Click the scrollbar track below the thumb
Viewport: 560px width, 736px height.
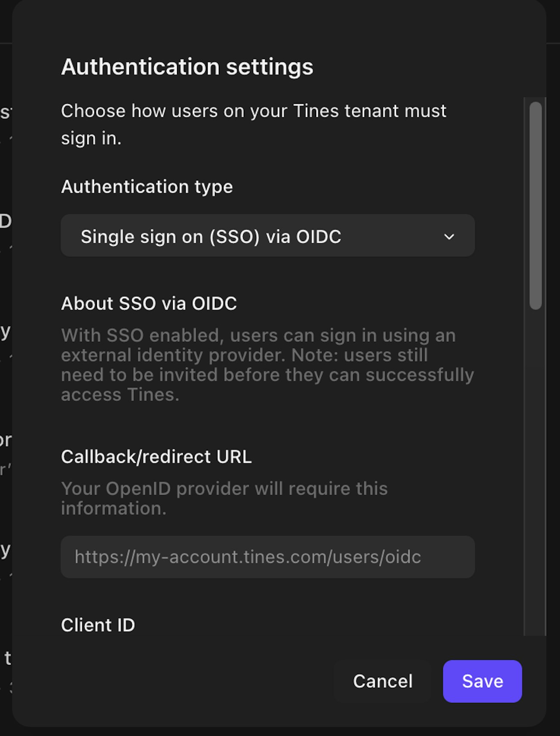click(x=535, y=474)
